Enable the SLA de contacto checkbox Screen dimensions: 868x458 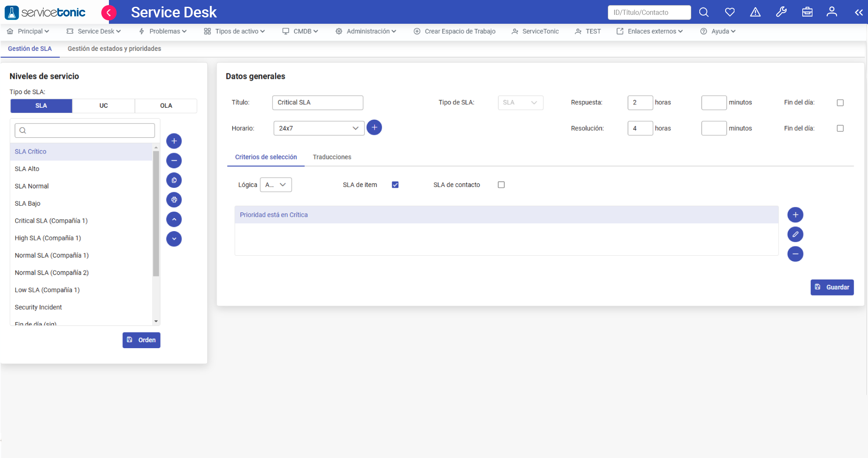[501, 185]
